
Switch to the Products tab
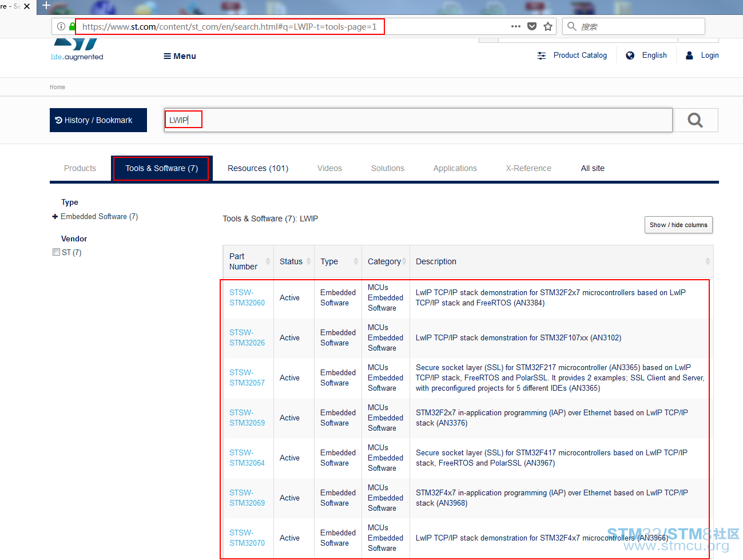tap(80, 168)
